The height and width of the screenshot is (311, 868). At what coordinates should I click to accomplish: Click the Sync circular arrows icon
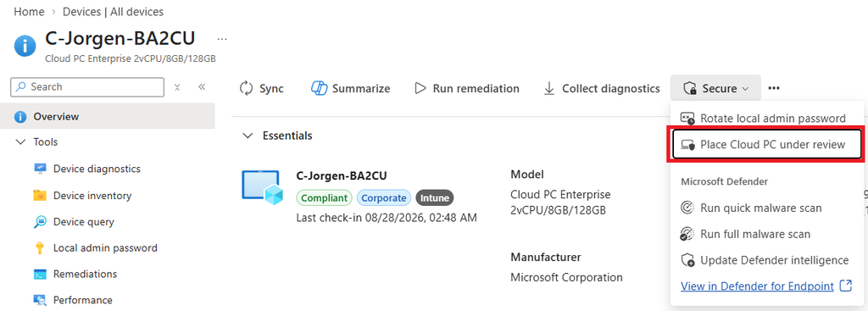coord(246,88)
